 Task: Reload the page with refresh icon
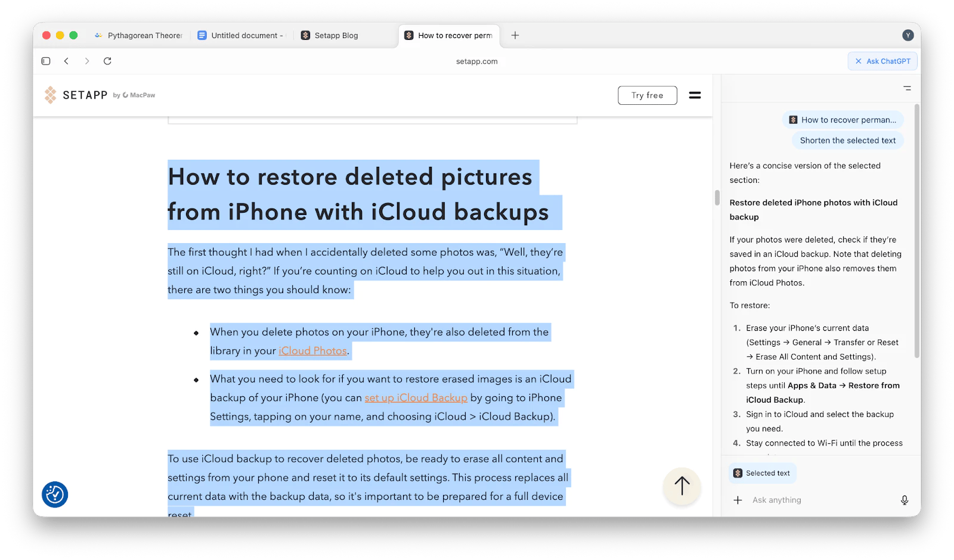coord(107,61)
